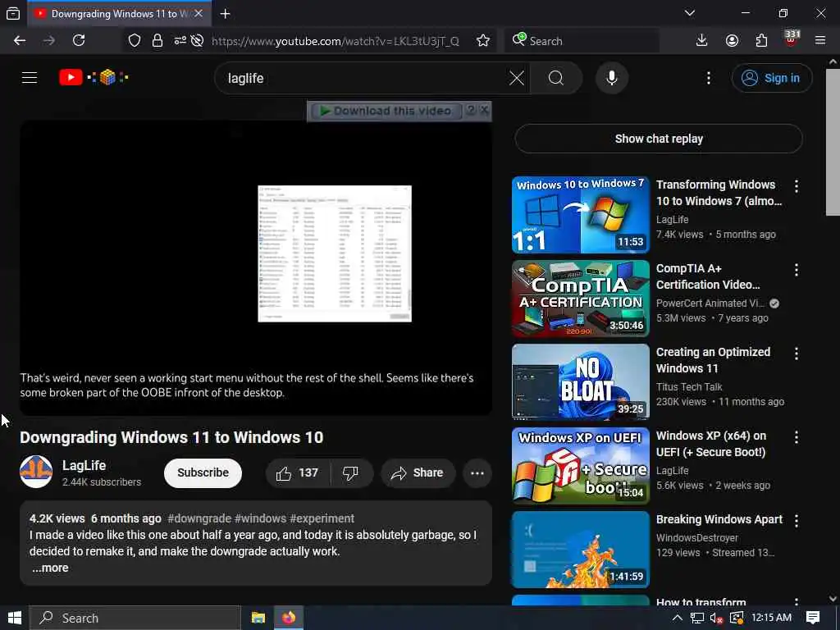Open extensions puzzle icon
Screen dimensions: 840x630
(x=761, y=41)
